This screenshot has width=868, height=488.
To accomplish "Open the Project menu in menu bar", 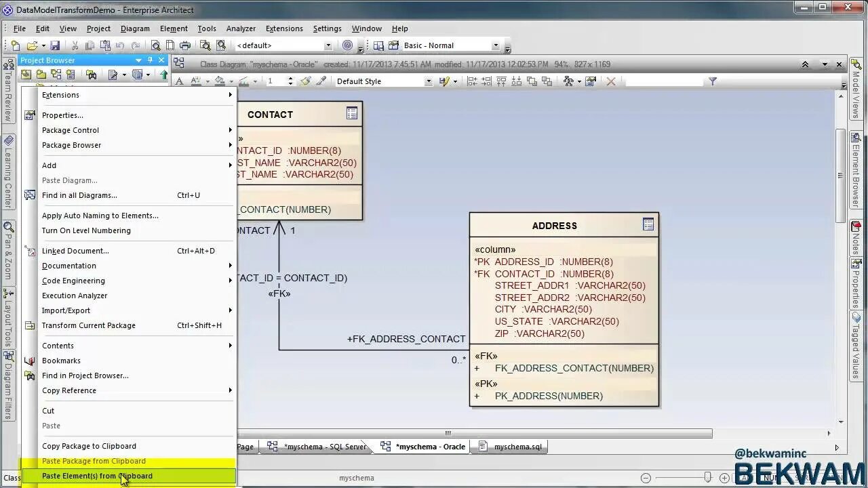I will coord(98,28).
